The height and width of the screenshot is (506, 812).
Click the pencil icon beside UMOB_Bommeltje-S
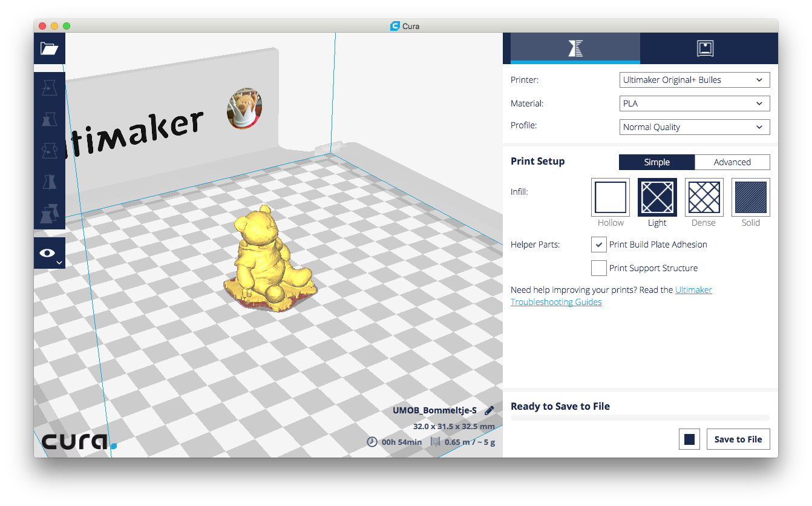489,410
